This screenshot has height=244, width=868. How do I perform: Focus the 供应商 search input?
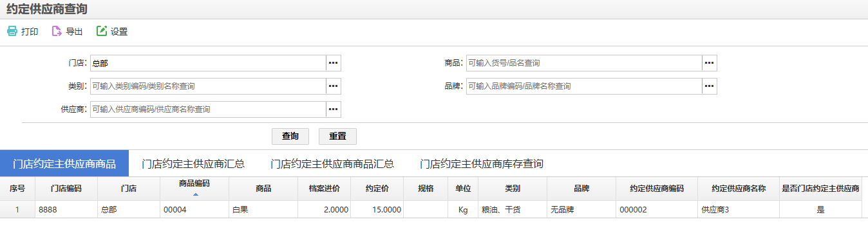[208, 109]
